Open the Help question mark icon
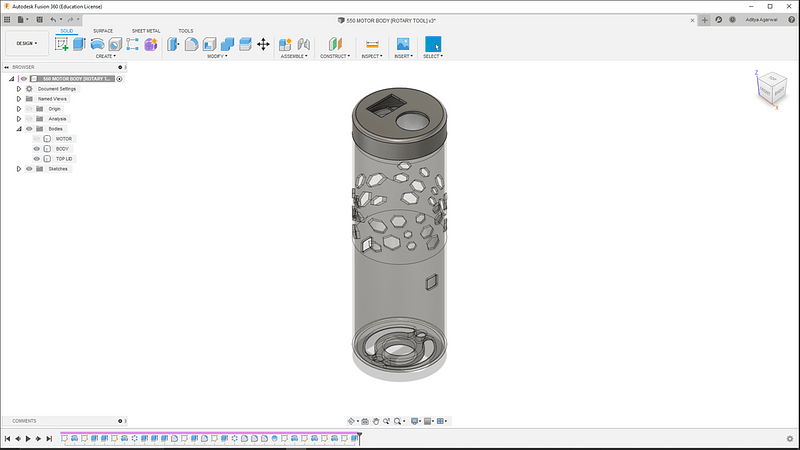 click(791, 20)
